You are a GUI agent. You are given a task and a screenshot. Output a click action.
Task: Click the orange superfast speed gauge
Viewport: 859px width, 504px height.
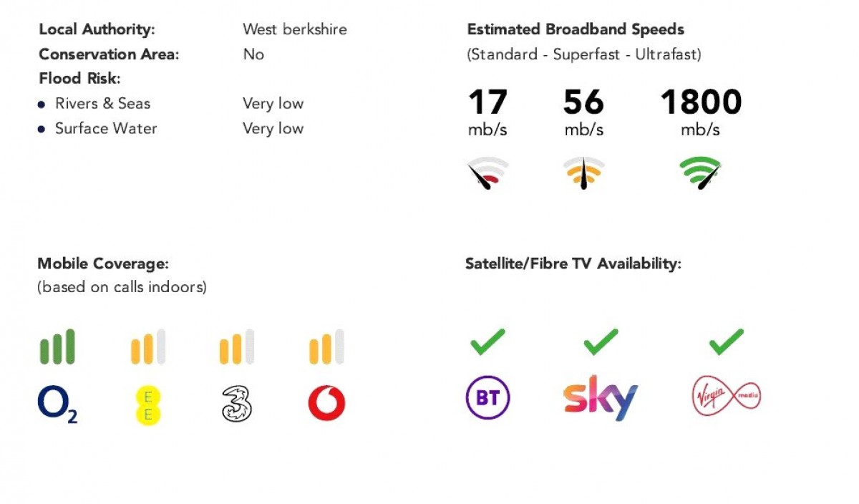583,173
